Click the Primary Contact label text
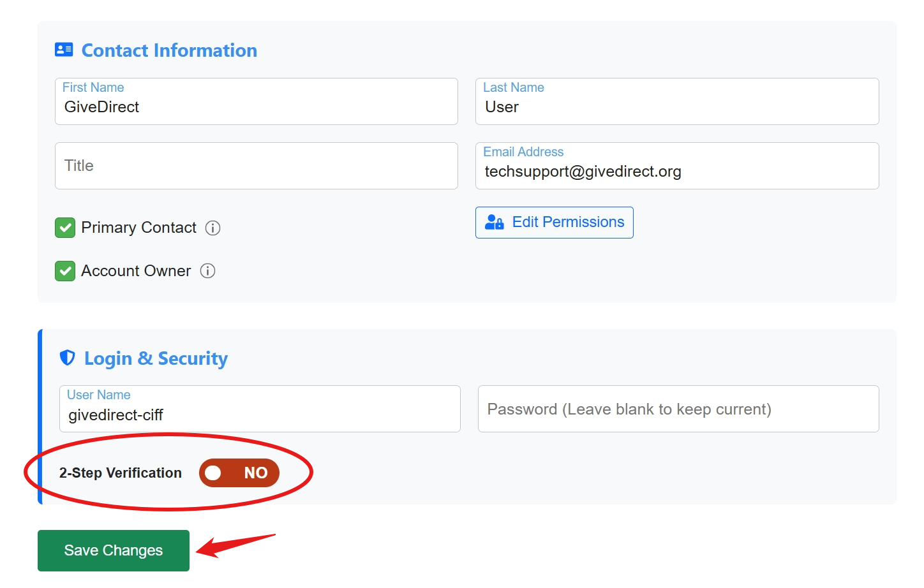 click(138, 228)
